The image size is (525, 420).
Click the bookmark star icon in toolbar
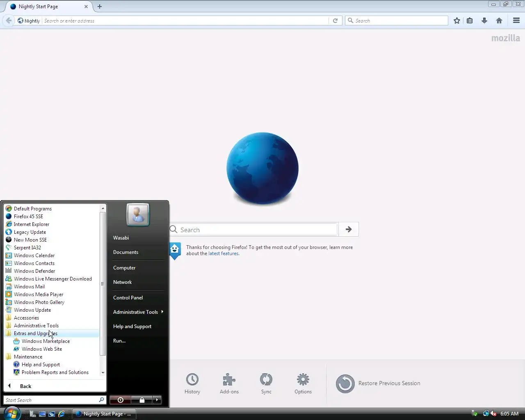457,21
